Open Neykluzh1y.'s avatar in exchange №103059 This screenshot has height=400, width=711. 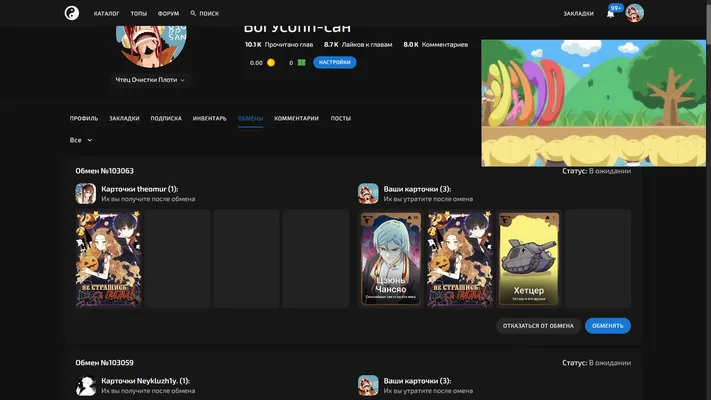click(86, 385)
